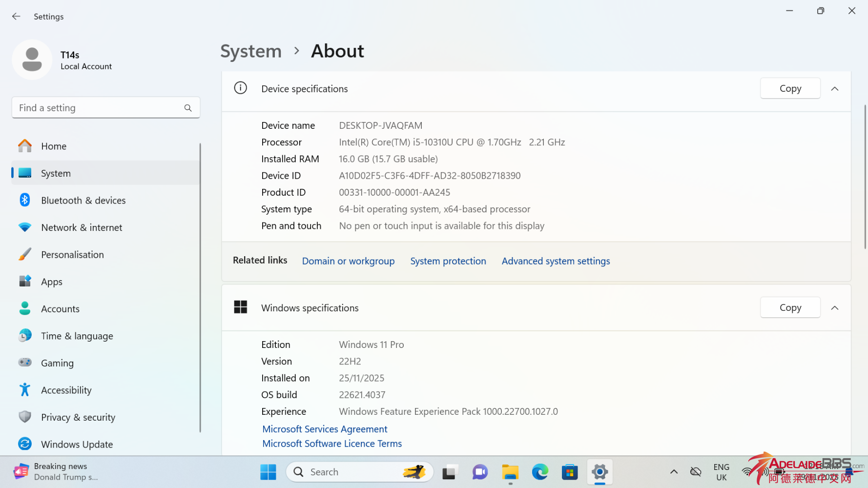
Task: Go back using the arrow icon
Action: coord(16,17)
